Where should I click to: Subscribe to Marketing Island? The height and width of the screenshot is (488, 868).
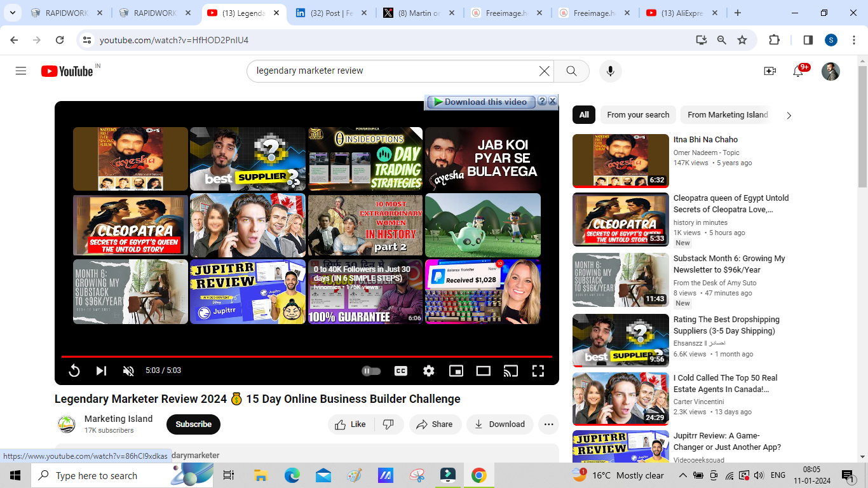click(193, 424)
